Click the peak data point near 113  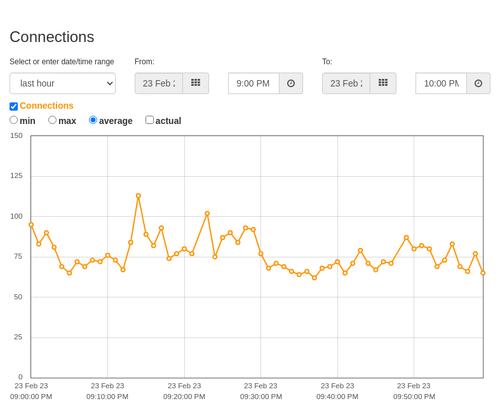(x=138, y=196)
